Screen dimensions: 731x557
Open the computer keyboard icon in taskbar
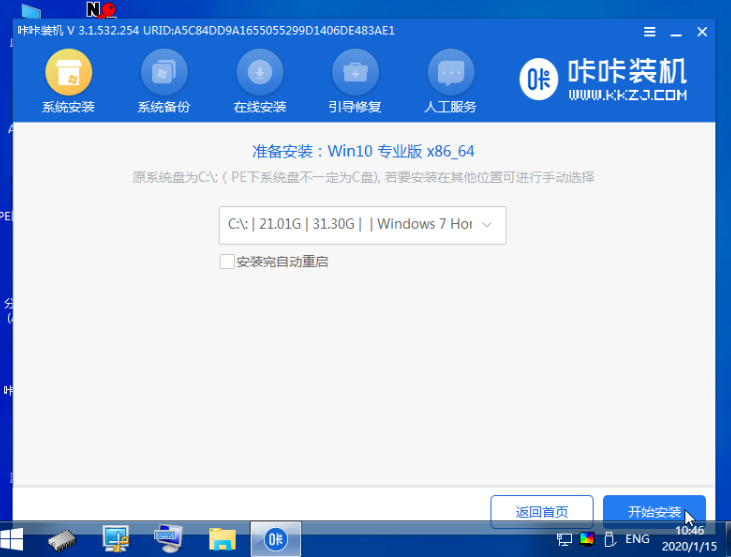click(x=168, y=539)
